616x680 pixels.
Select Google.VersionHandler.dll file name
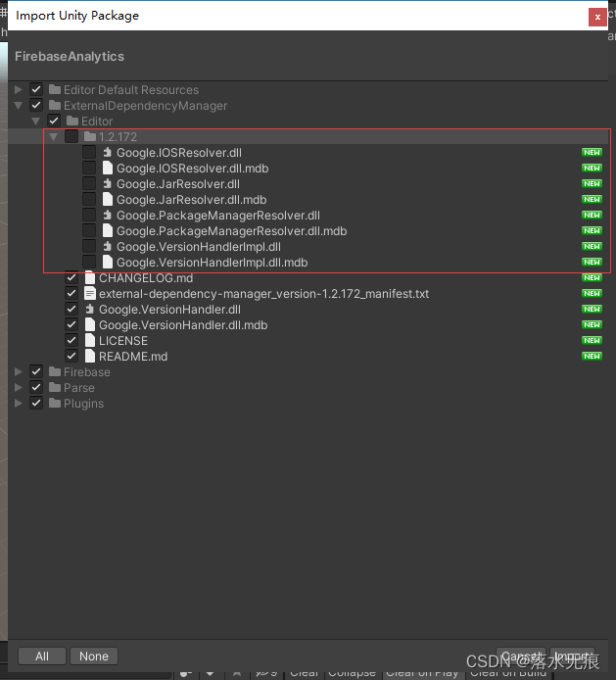coord(170,310)
